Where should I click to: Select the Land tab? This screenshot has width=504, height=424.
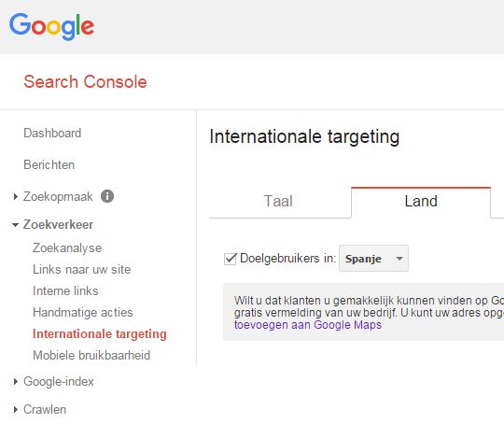(x=421, y=202)
